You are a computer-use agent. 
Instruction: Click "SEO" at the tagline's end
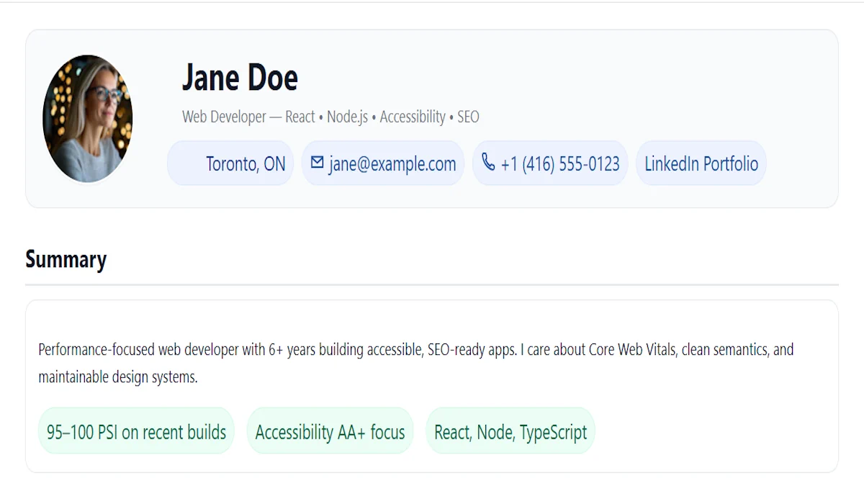point(468,117)
